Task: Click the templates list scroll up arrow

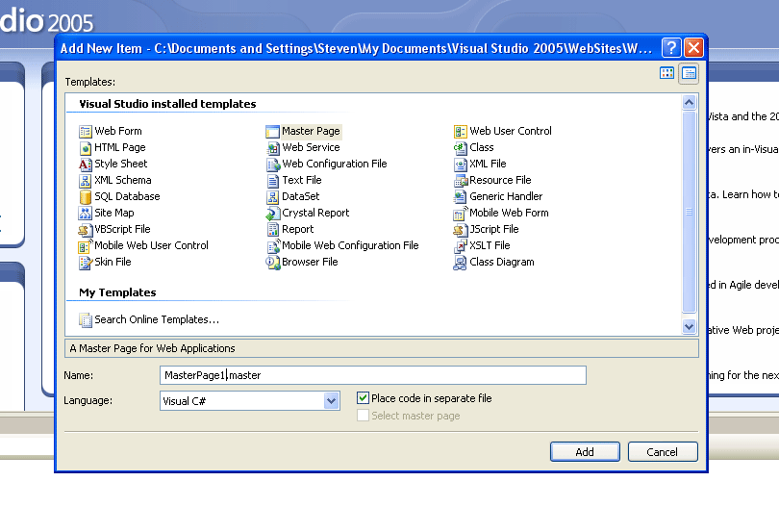Action: [689, 103]
